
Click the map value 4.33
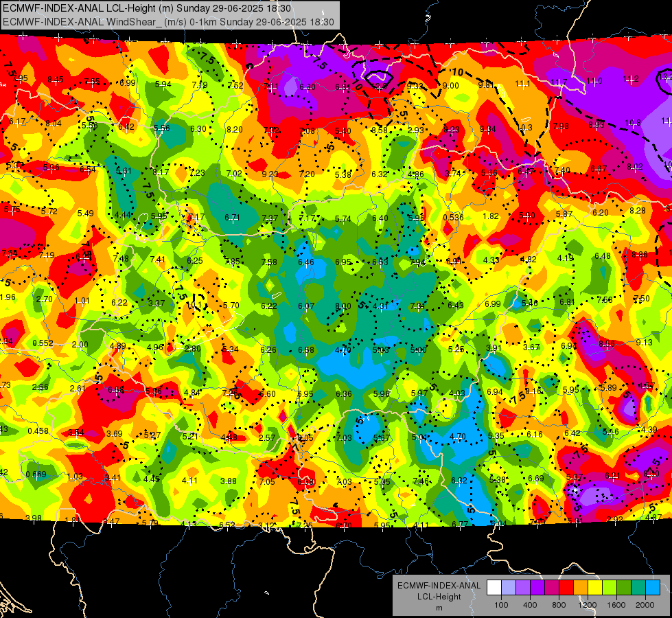491,260
